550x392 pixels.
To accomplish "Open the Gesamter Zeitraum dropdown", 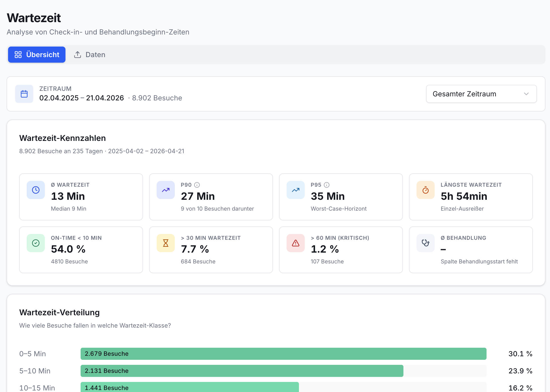I will (481, 94).
